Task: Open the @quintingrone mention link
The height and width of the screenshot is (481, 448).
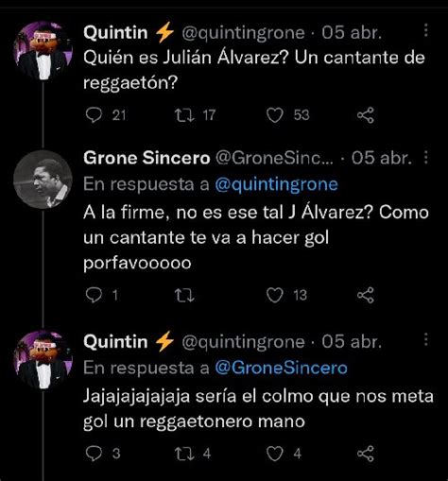Action: click(276, 184)
